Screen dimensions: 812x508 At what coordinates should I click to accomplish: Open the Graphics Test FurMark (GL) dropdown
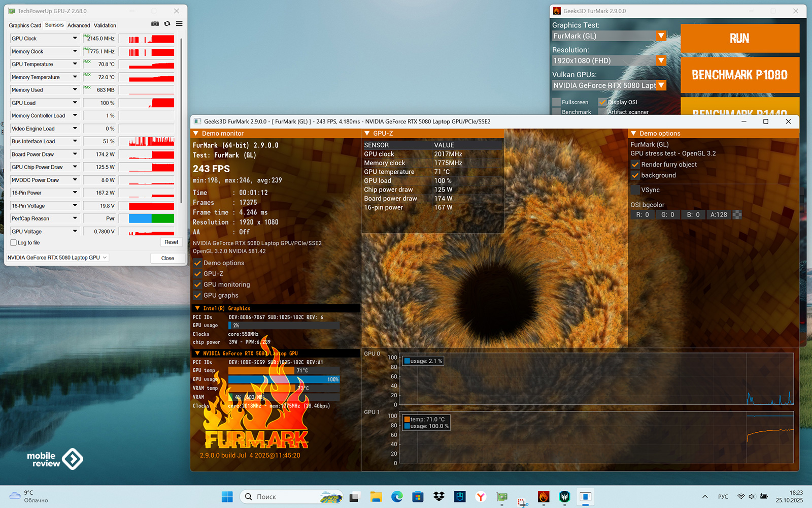661,36
